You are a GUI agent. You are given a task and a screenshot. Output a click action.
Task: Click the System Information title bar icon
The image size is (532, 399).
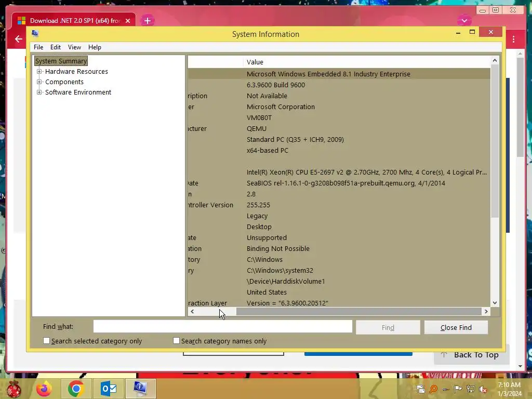coord(35,33)
